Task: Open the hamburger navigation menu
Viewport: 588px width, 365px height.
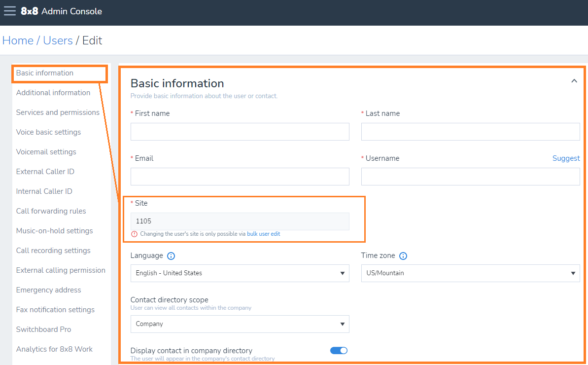Action: (10, 11)
